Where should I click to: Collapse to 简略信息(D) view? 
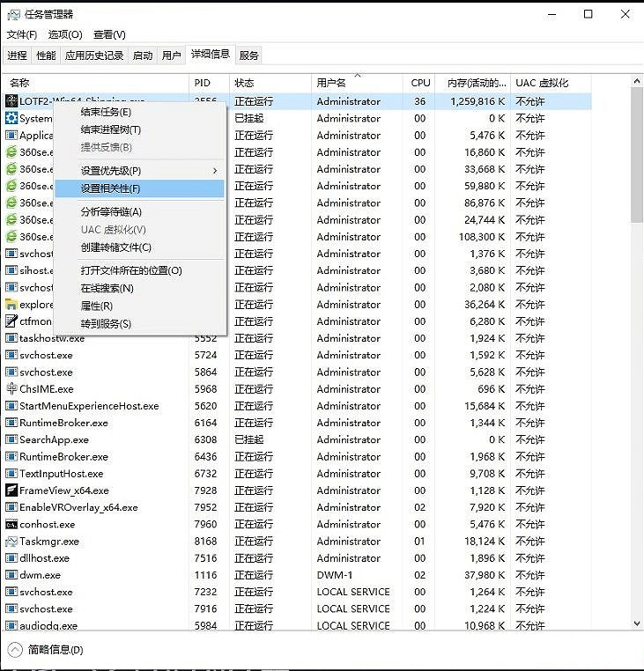click(x=46, y=650)
